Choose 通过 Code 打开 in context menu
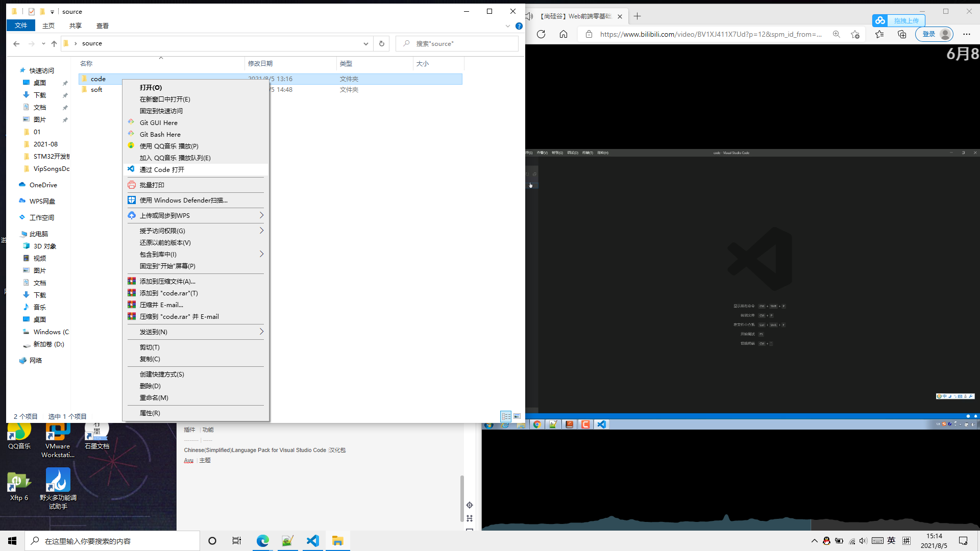The height and width of the screenshot is (551, 980). coord(196,169)
